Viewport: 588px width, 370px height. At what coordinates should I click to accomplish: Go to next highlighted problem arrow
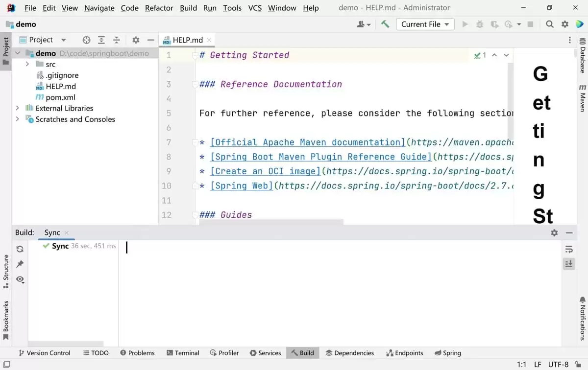(x=506, y=55)
